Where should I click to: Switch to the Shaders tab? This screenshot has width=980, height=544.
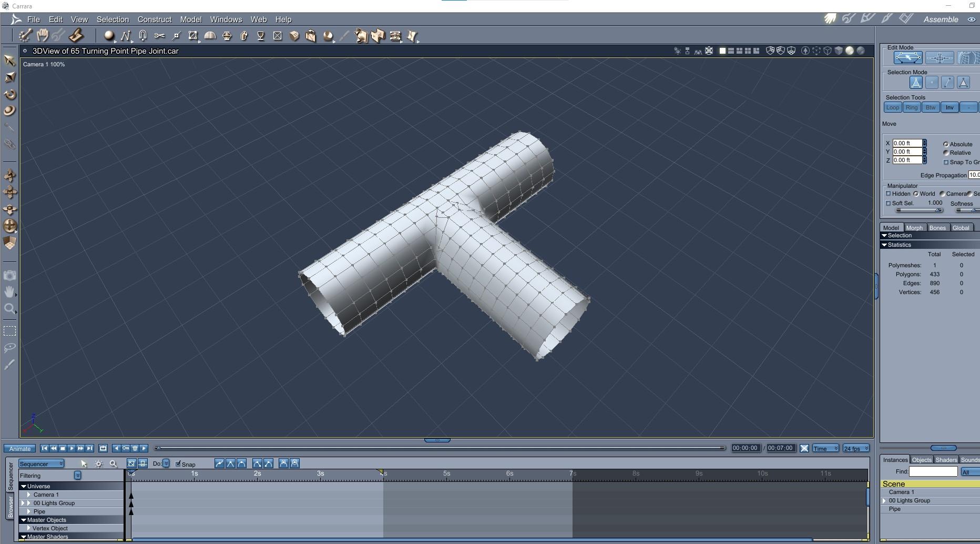click(946, 460)
